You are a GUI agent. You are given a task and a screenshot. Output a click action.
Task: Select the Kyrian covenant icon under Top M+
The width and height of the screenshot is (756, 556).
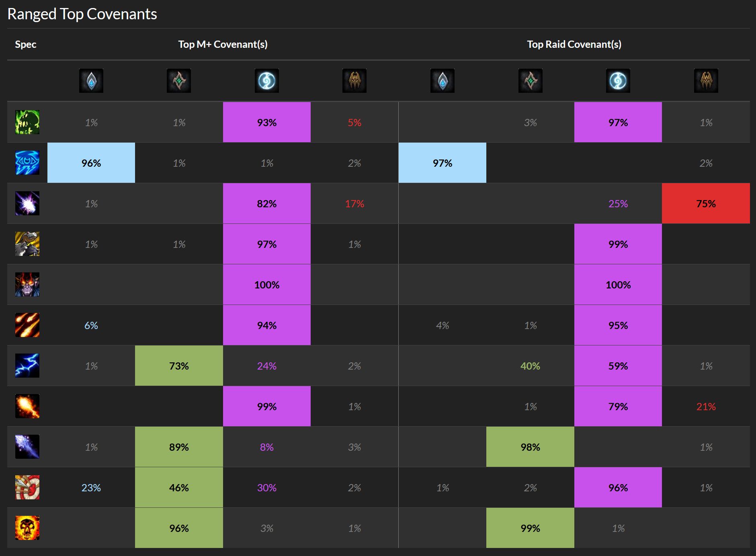(91, 80)
